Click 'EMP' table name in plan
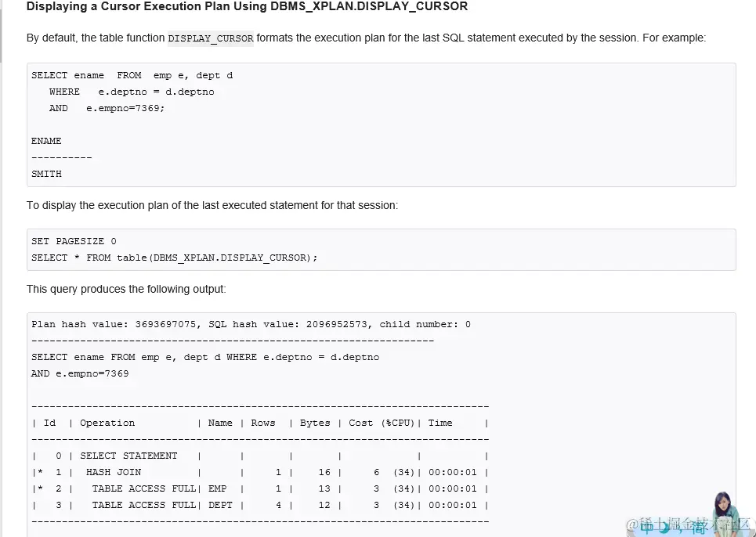This screenshot has width=756, height=537. click(218, 488)
